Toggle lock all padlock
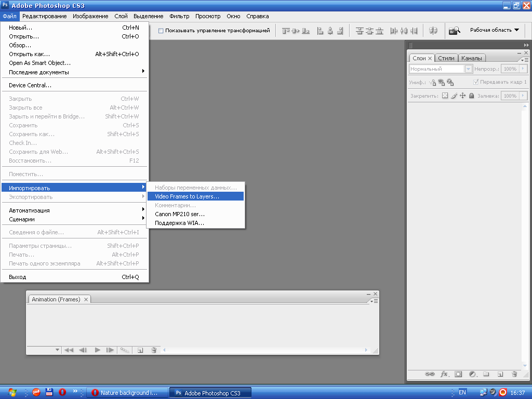 [471, 96]
